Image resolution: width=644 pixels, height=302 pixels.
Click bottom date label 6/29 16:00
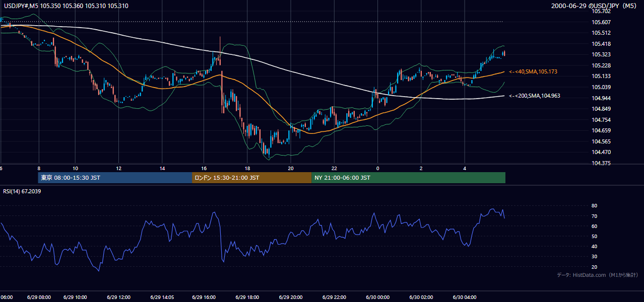tap(204, 297)
